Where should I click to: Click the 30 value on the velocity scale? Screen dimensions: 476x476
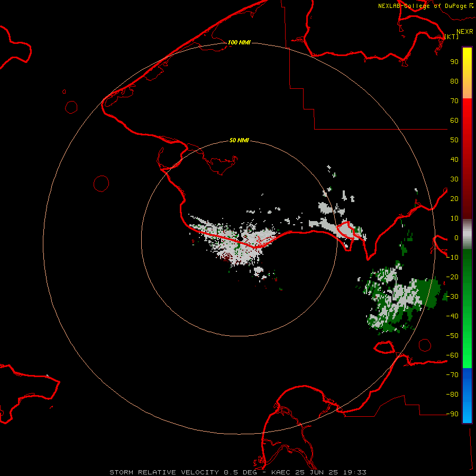coord(454,179)
